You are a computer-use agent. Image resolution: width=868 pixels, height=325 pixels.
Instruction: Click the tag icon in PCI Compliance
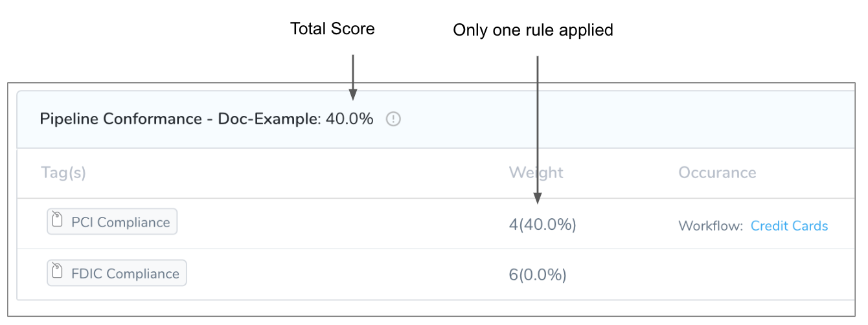coord(58,221)
